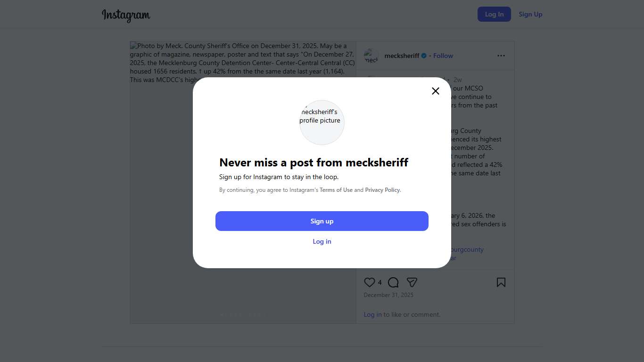The image size is (644, 362).
Task: Click the Instagram logo
Action: click(x=126, y=15)
